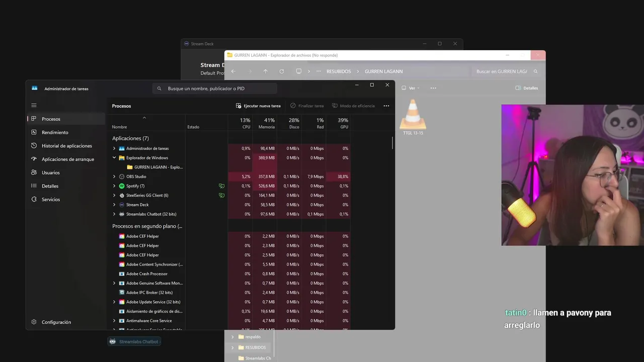Sort processes by Nombre column
The width and height of the screenshot is (644, 362).
coord(147,123)
